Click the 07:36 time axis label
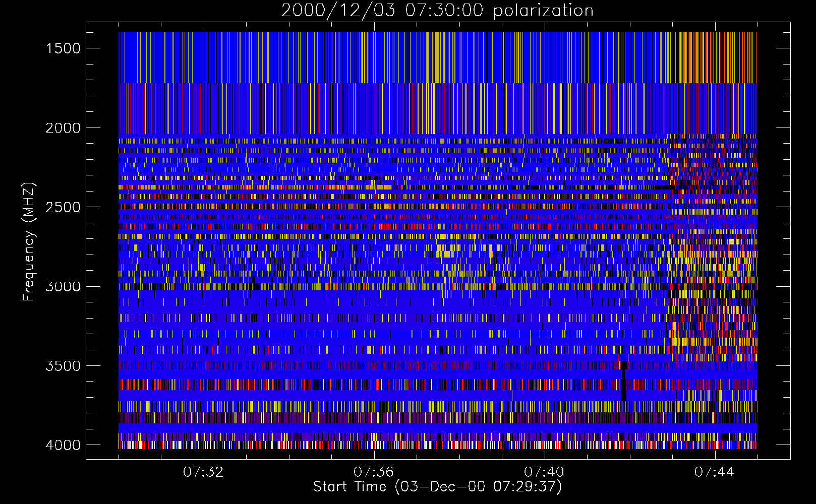 [374, 472]
